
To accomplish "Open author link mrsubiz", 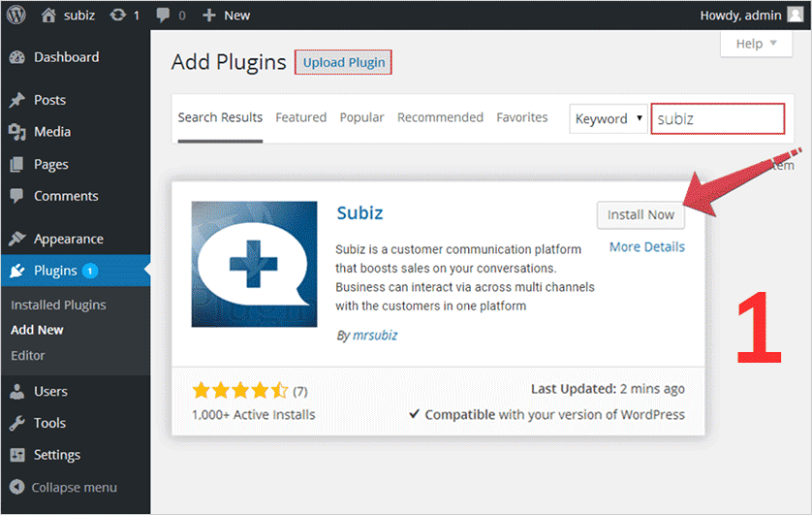I will 375,336.
